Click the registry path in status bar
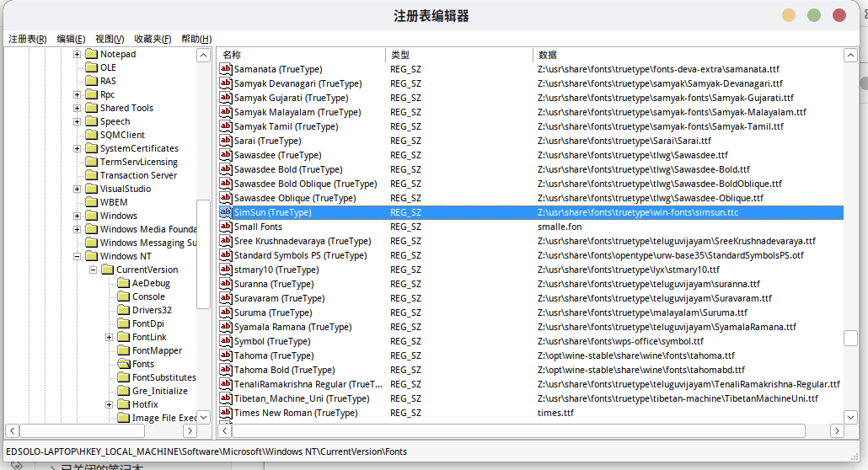 (206, 451)
